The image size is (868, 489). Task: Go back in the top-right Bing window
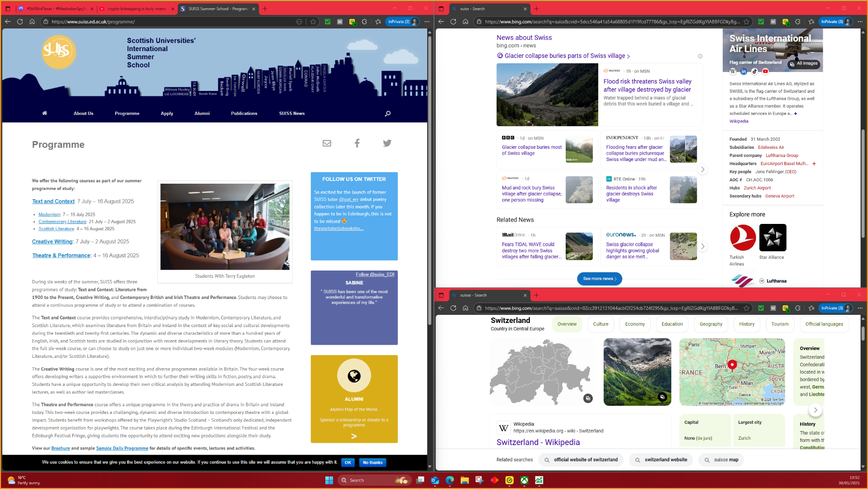tap(441, 21)
